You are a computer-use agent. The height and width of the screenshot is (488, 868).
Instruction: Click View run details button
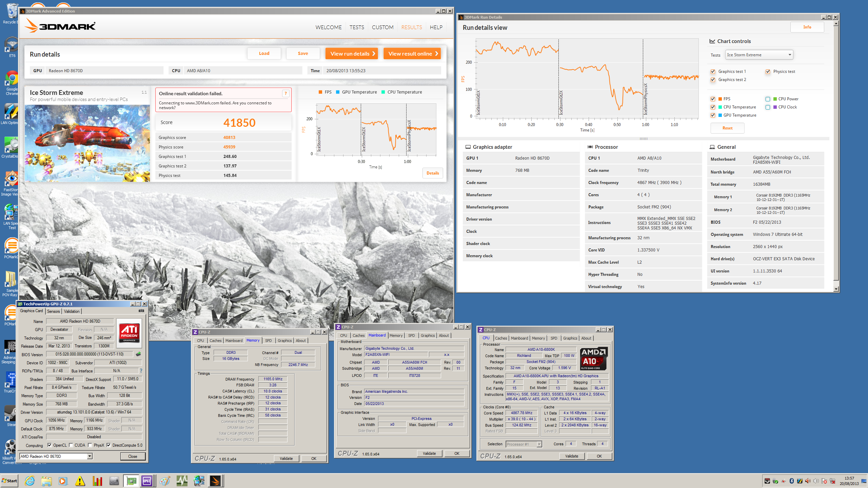click(x=352, y=54)
